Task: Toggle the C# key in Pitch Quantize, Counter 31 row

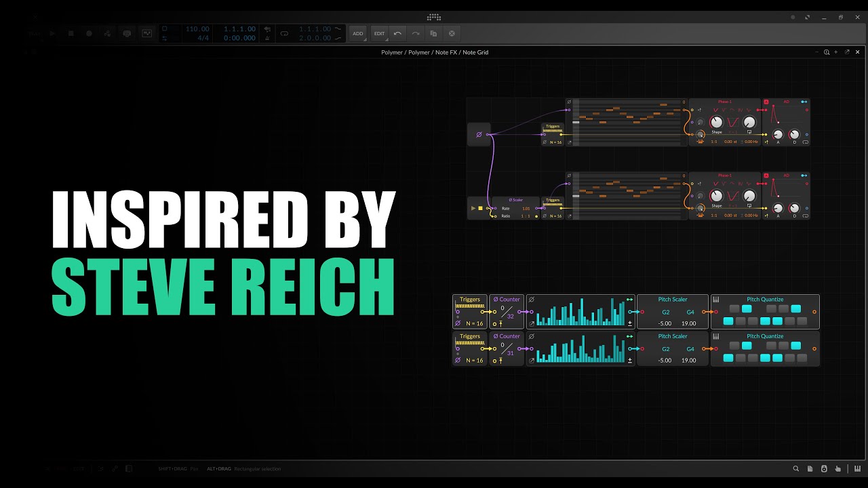Action: click(734, 346)
